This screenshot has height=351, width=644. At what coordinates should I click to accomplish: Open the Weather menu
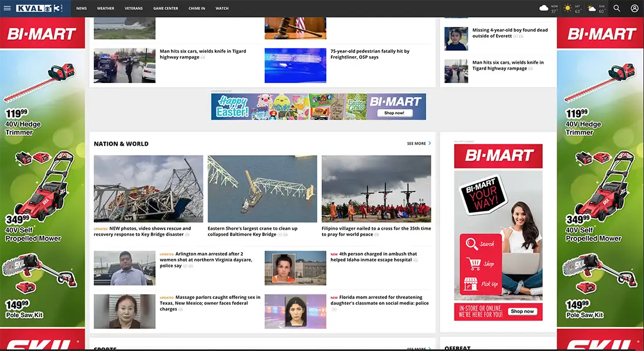click(105, 8)
